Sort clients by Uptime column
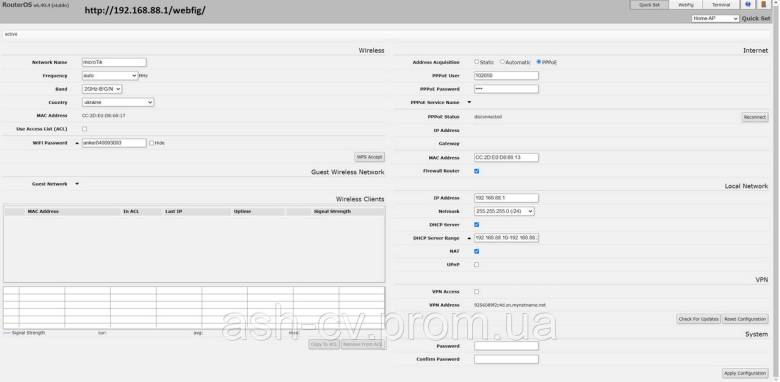Viewport: 780px width, 382px height. coord(242,211)
